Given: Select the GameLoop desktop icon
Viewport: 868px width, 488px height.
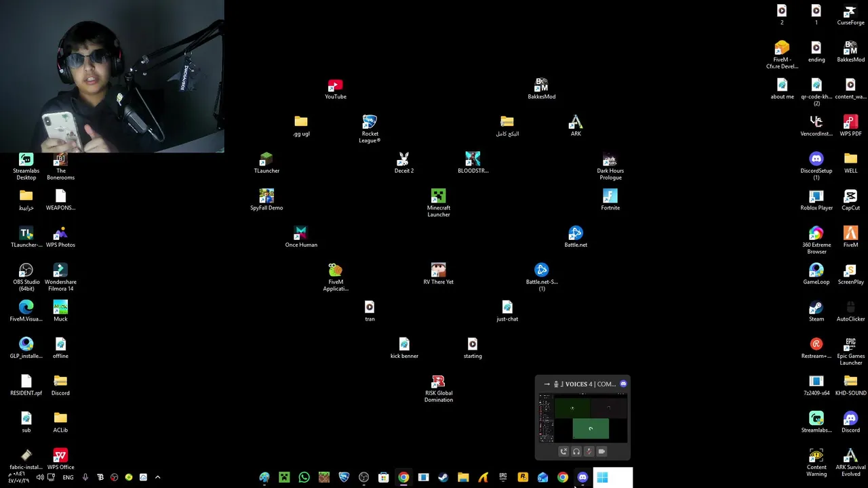Looking at the screenshot, I should 816,274.
